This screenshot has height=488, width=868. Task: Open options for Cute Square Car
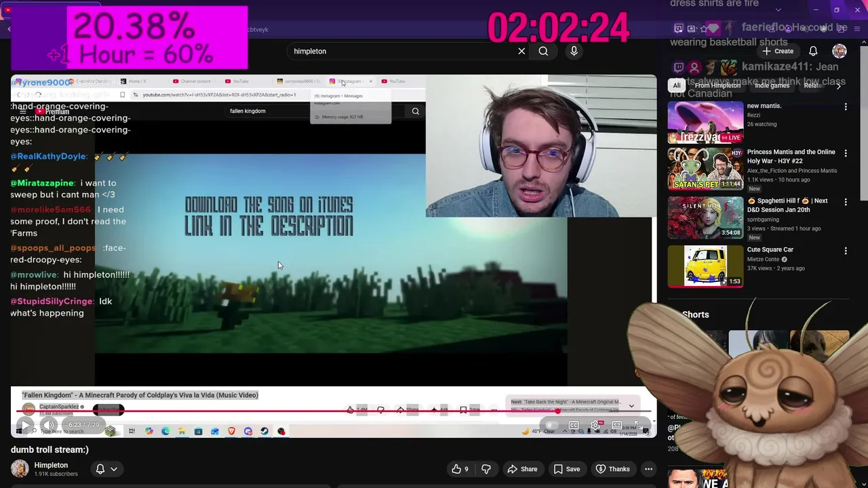click(x=846, y=251)
